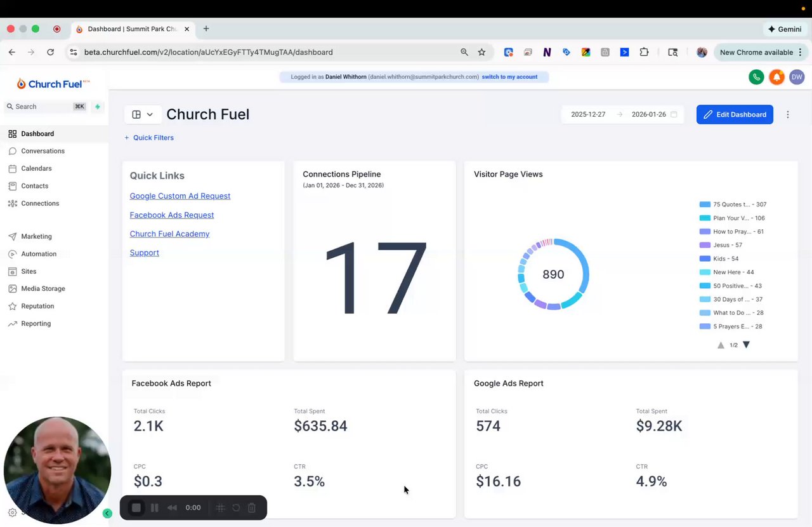Click the Edit Dashboard button
Viewport: 812px width, 527px height.
[x=735, y=114]
